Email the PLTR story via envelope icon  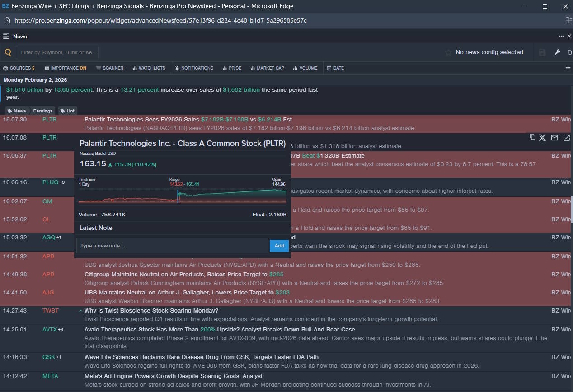click(554, 138)
